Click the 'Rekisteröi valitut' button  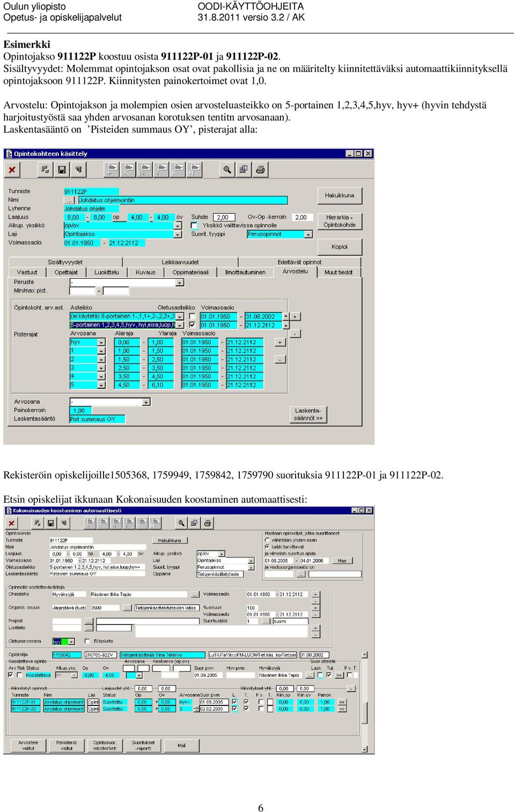[67, 746]
